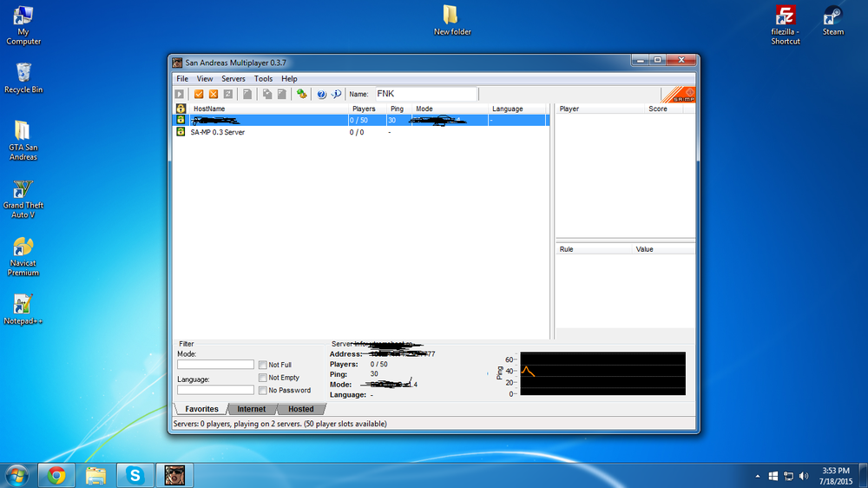
Task: Enable the Not Full filter checkbox
Action: point(262,365)
